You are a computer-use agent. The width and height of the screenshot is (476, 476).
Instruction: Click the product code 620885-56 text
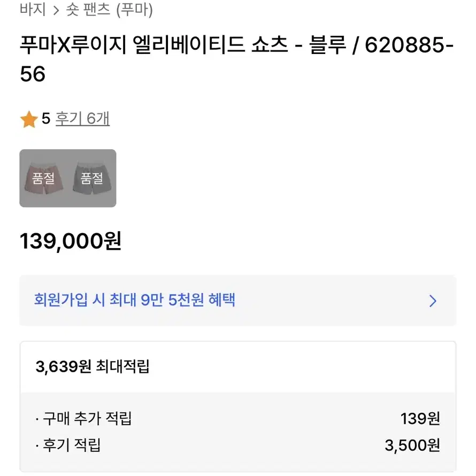pyautogui.click(x=237, y=59)
